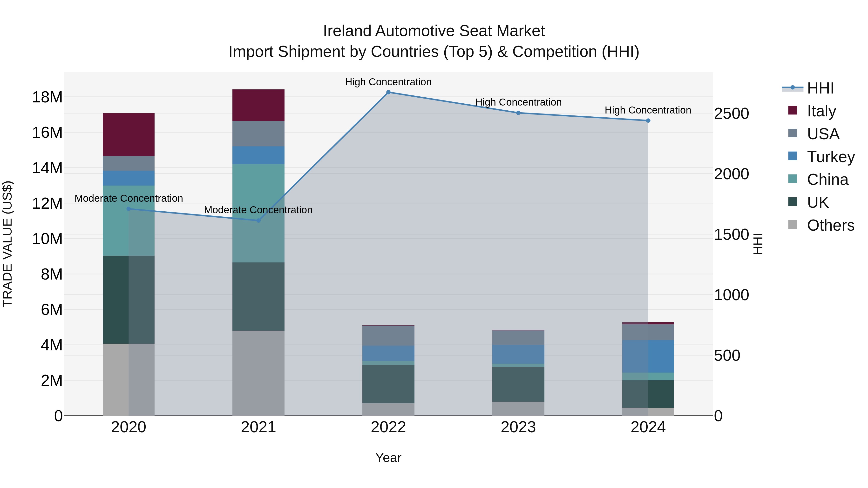Click the UK segment of the 2023 bar
The height and width of the screenshot is (488, 868).
[x=518, y=384]
